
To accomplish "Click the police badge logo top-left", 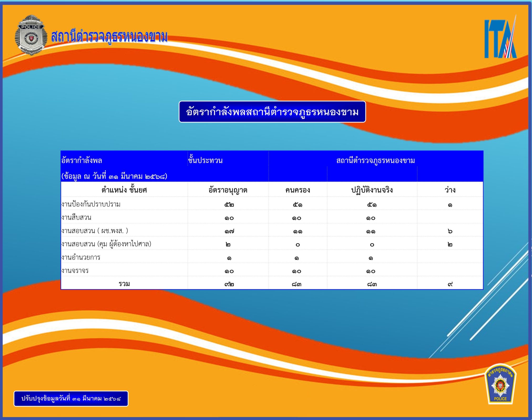I will pos(31,35).
